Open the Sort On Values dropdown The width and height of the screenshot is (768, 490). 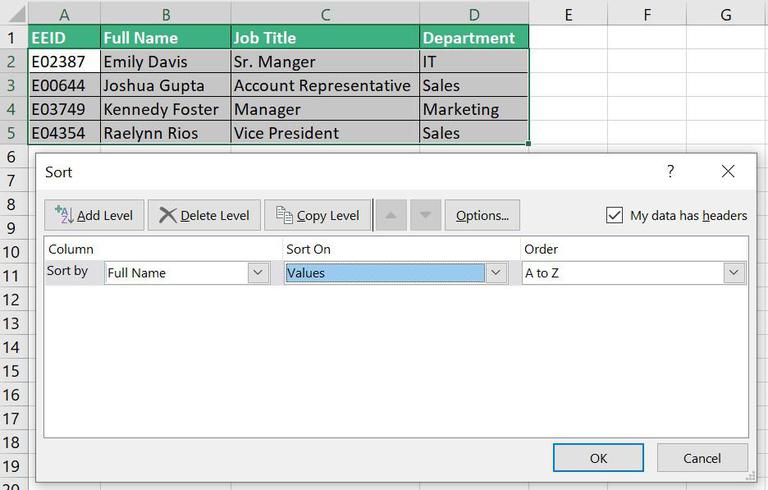496,272
